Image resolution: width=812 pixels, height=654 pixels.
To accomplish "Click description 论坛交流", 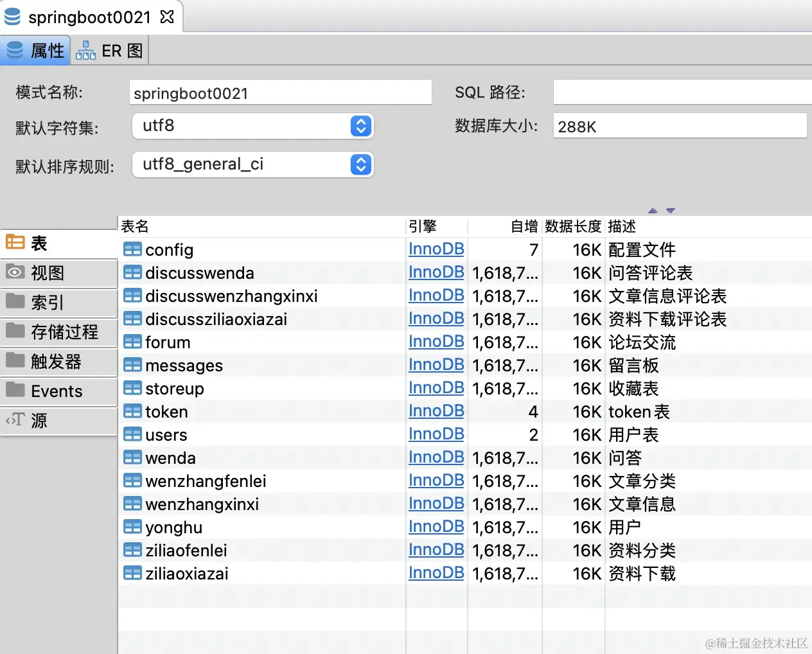I will coord(642,342).
